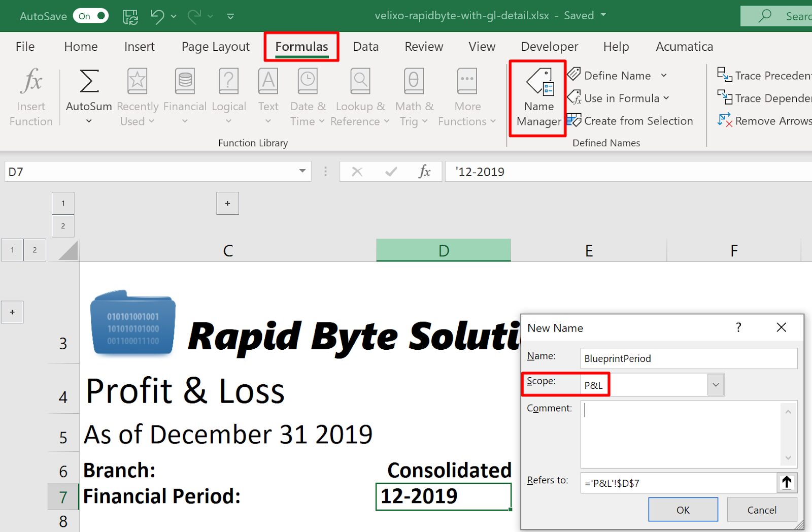812x532 pixels.
Task: Switch to the Formulas tab
Action: click(x=301, y=47)
